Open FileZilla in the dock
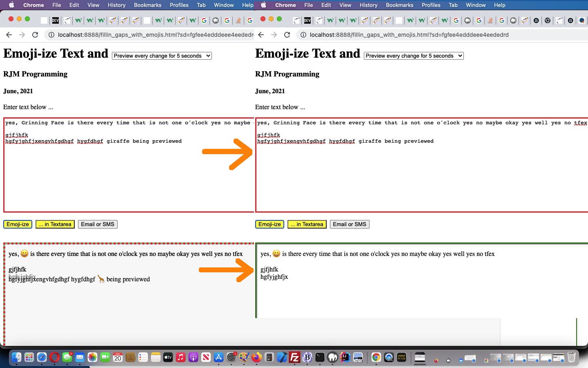This screenshot has height=368, width=588. pyautogui.click(x=294, y=357)
